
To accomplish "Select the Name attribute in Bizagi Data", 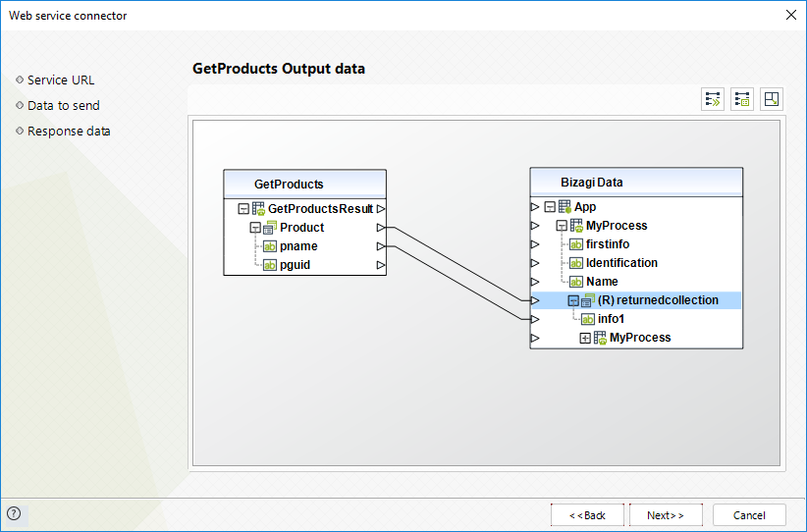I will (x=636, y=282).
